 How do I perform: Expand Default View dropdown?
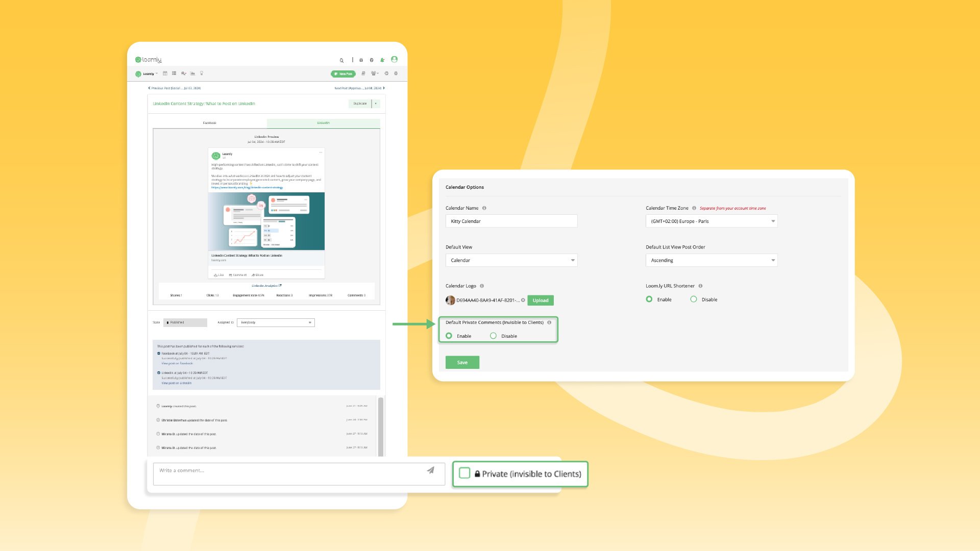[511, 260]
